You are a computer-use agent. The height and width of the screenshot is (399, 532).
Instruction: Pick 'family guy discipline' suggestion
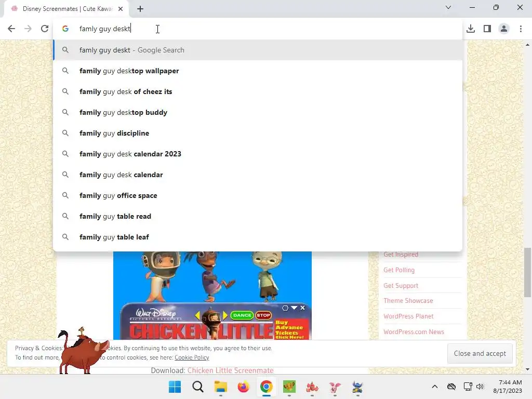click(258, 133)
